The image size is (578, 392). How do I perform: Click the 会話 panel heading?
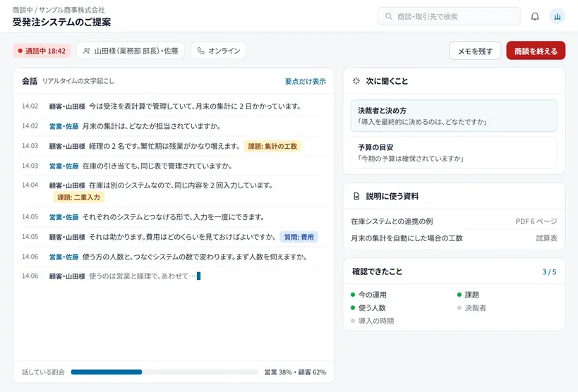[x=30, y=81]
